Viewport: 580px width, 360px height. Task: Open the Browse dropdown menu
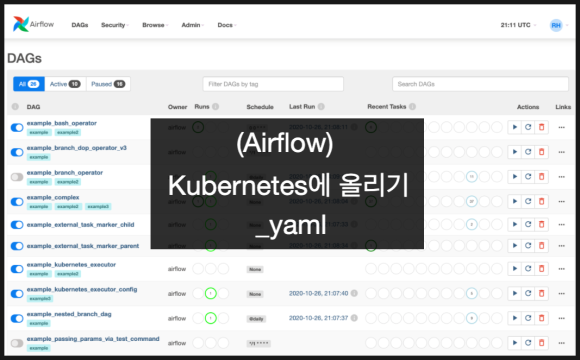(155, 25)
